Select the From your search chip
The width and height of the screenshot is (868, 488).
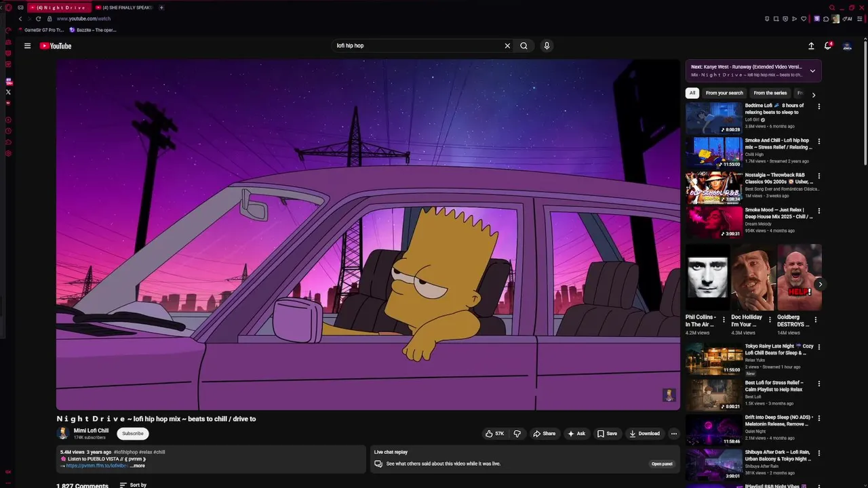click(x=724, y=93)
